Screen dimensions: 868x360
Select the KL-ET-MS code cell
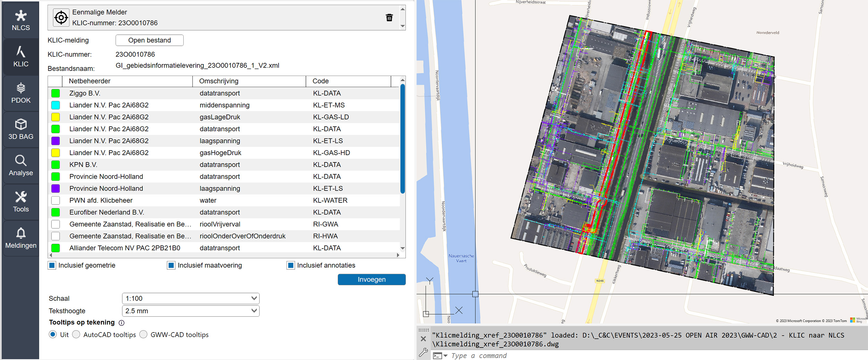329,105
